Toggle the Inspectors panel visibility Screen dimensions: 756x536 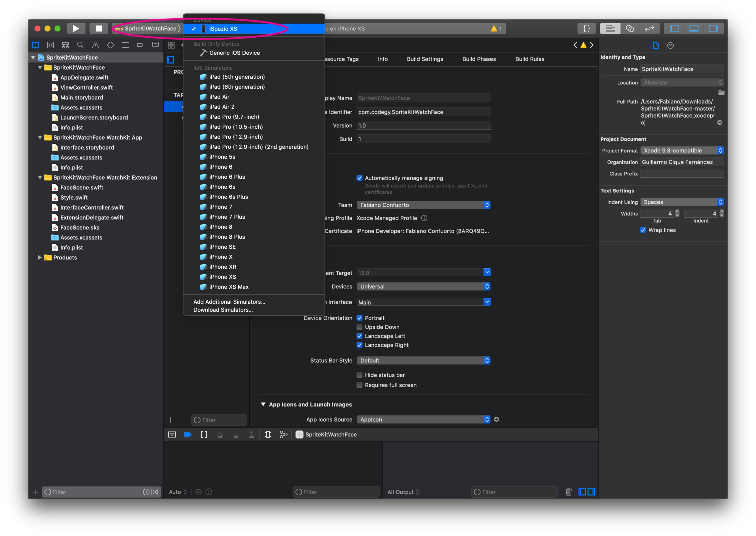(x=713, y=28)
